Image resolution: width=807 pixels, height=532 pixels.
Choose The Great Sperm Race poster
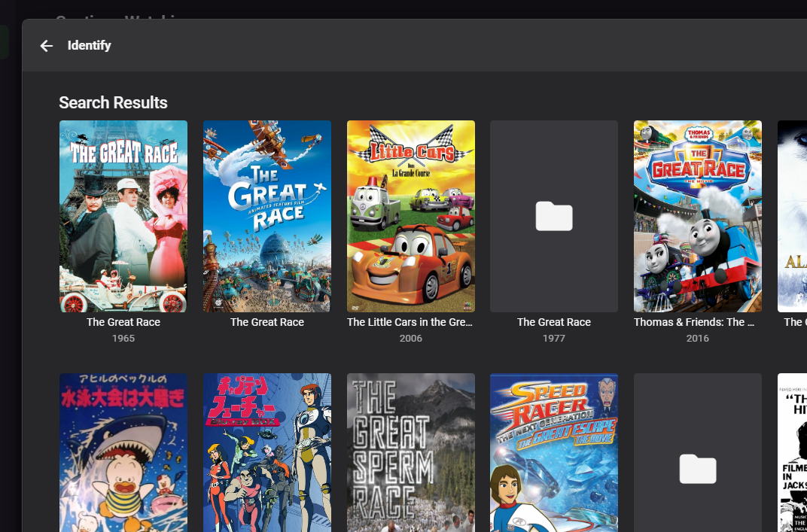(x=411, y=453)
